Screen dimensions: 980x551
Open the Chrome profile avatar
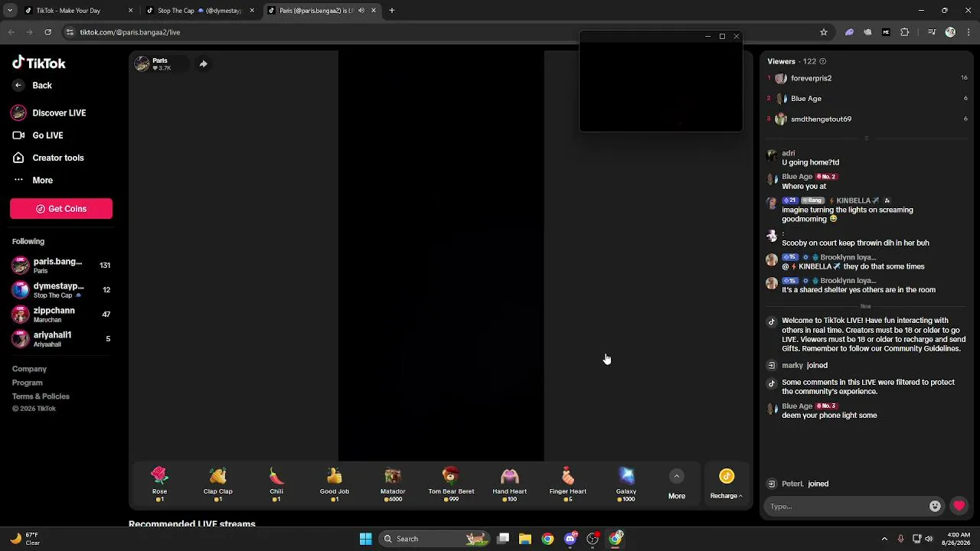[x=950, y=32]
